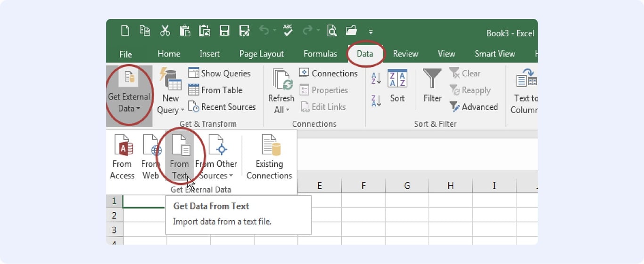Switch to the Review tab
Image resolution: width=644 pixels, height=264 pixels.
(x=405, y=54)
